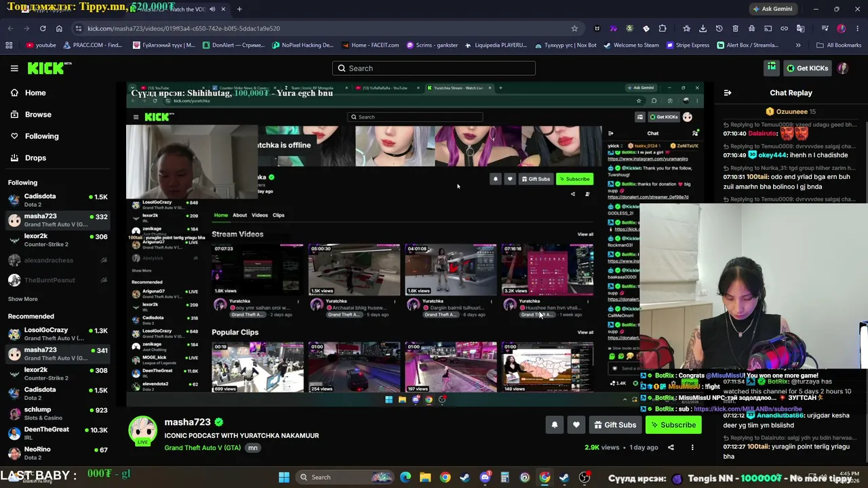The image size is (868, 488).
Task: Open offline channel alexandrachess
Action: pos(58,260)
